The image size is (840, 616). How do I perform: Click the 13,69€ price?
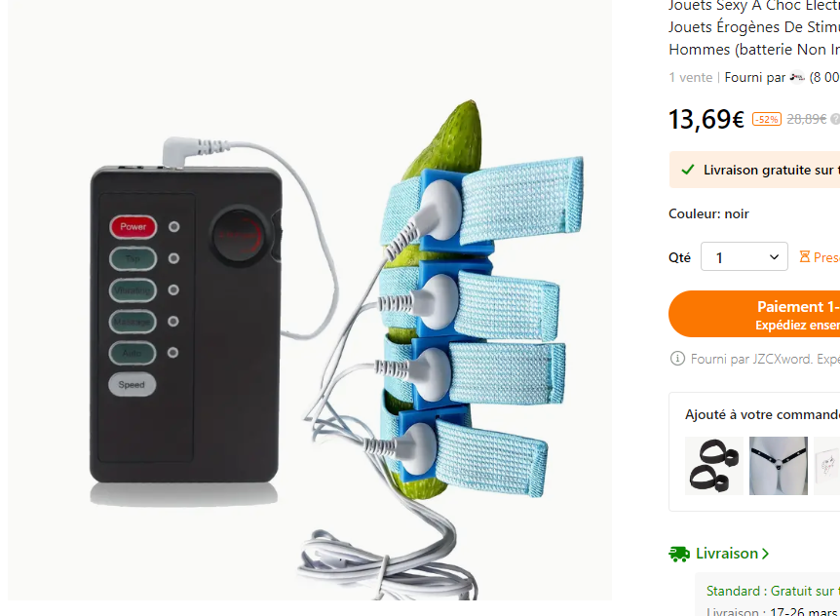pos(706,119)
